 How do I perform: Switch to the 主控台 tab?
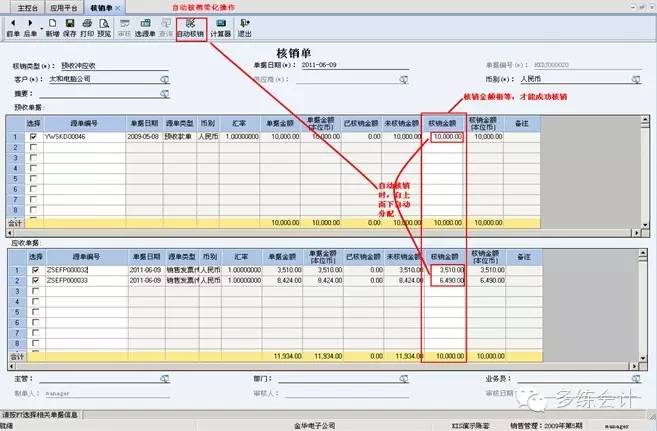27,8
